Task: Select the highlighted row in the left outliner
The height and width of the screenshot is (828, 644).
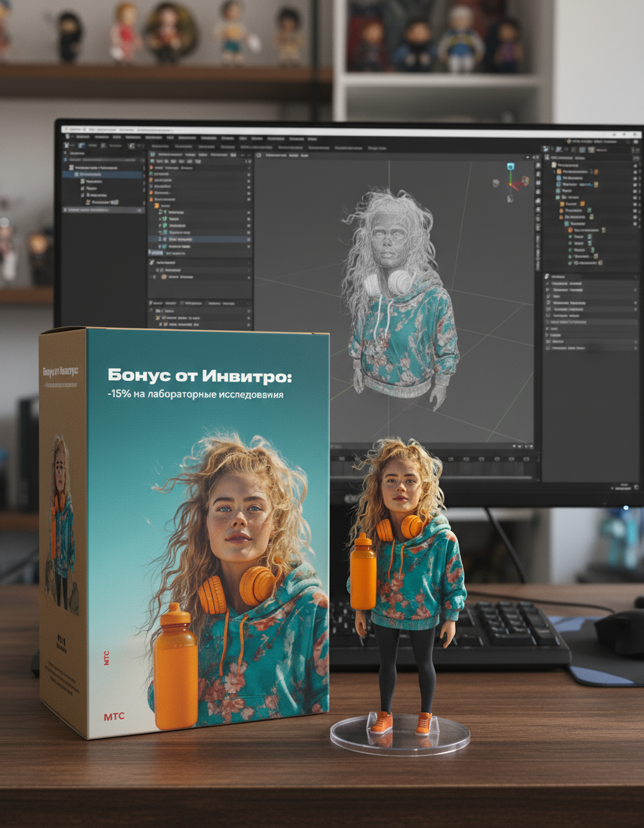Action: click(101, 175)
